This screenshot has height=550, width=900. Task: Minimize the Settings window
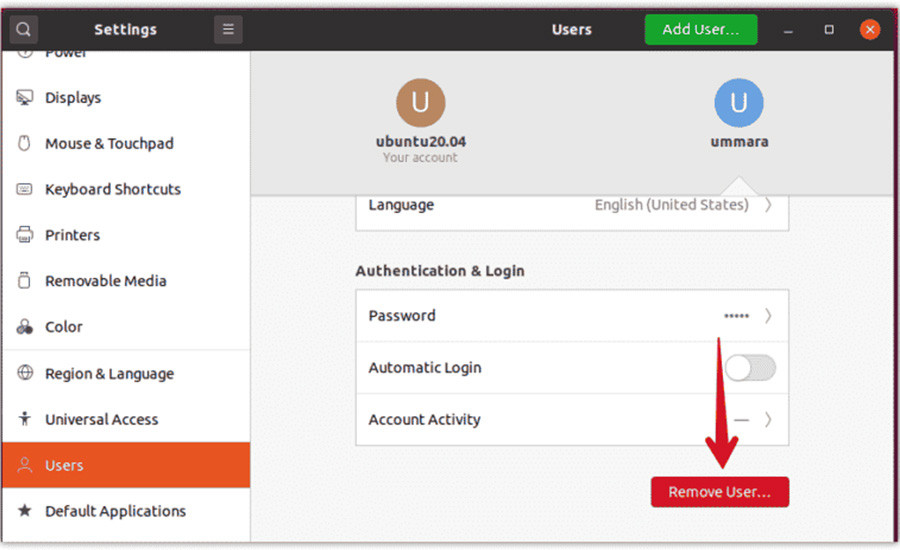click(788, 30)
